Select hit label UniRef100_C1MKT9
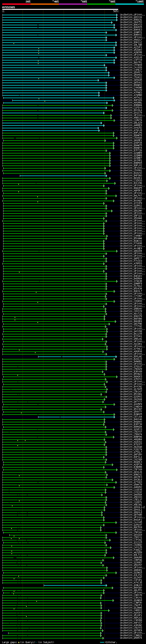This screenshot has width=146, height=644. pyautogui.click(x=131, y=120)
